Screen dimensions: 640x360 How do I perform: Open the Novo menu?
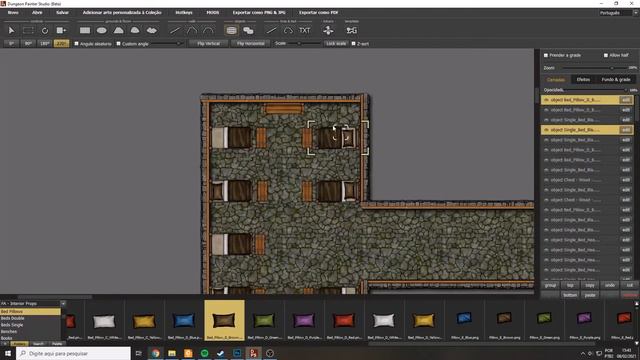(x=13, y=13)
